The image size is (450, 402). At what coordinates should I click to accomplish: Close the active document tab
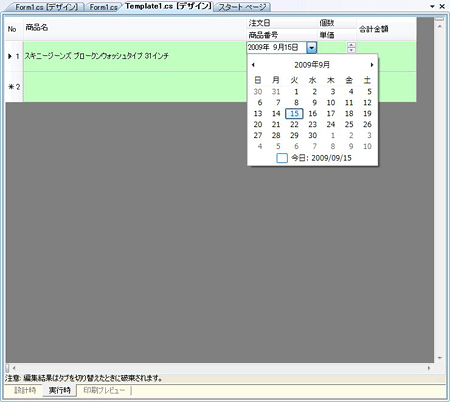tap(442, 6)
